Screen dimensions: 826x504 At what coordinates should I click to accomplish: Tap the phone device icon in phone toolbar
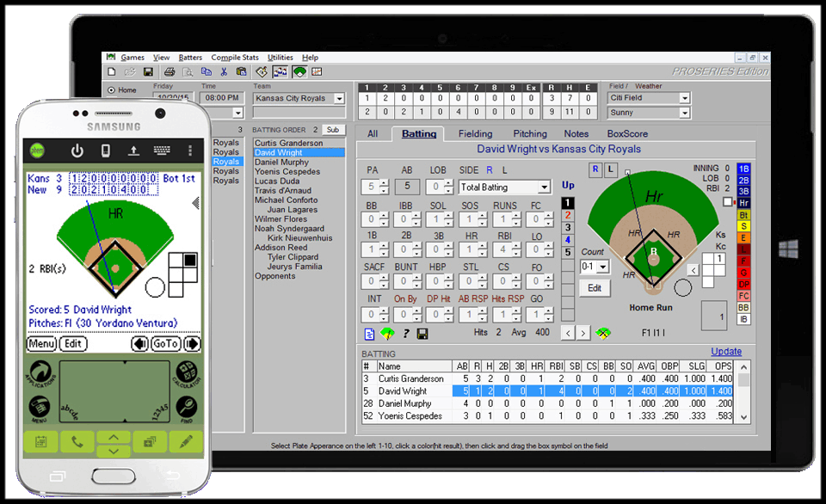[x=105, y=151]
